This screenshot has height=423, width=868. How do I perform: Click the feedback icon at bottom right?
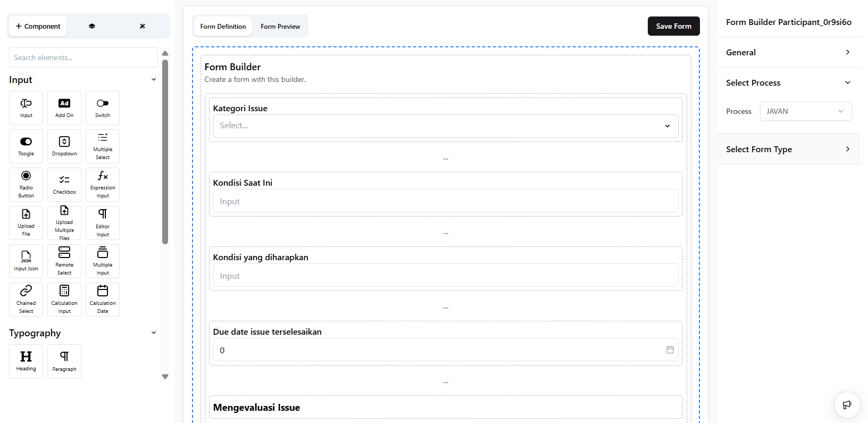tap(847, 405)
